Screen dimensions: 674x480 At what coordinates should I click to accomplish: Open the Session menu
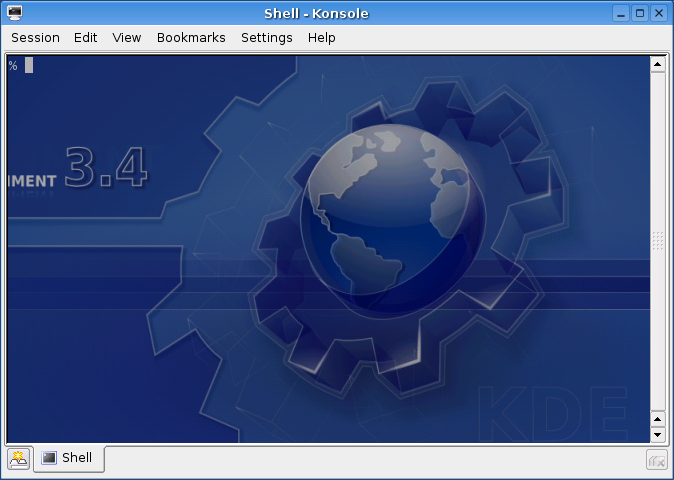point(35,38)
